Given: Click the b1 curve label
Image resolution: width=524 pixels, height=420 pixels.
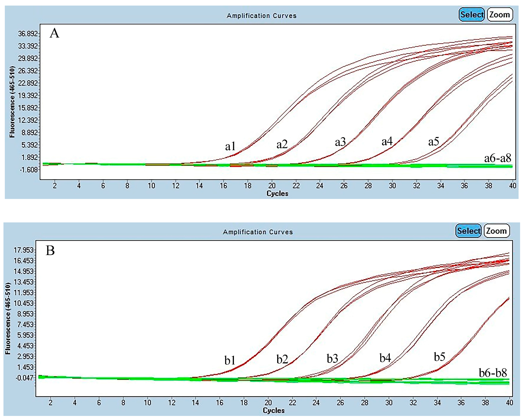Looking at the screenshot, I should (x=230, y=360).
